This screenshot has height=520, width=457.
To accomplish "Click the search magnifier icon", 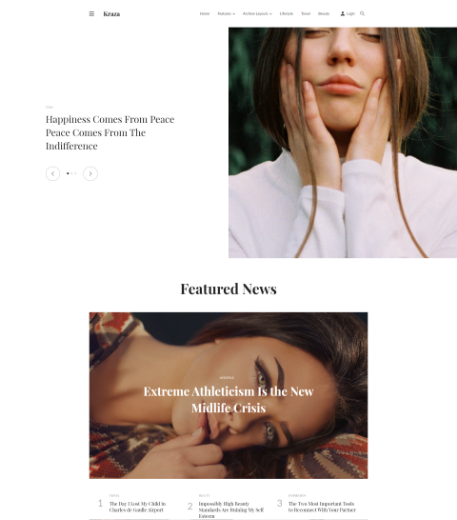I will 362,14.
